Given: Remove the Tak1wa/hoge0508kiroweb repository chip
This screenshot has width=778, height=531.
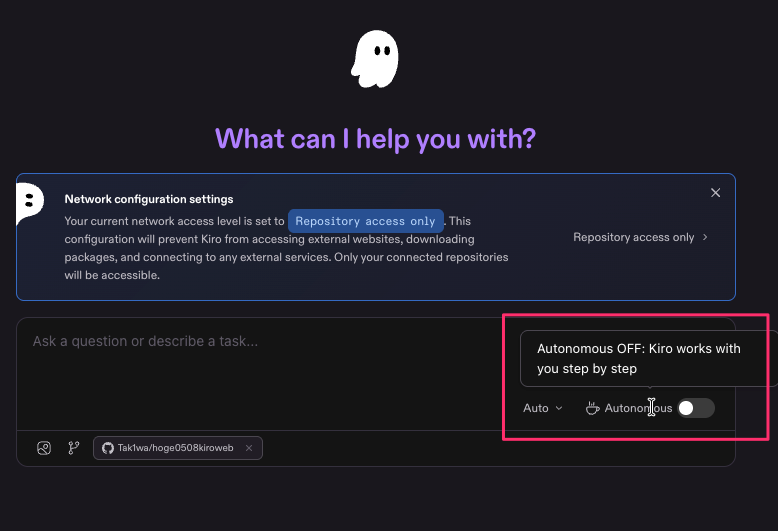Looking at the screenshot, I should pyautogui.click(x=249, y=448).
